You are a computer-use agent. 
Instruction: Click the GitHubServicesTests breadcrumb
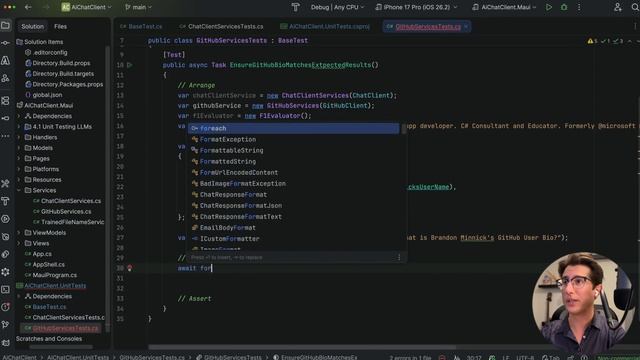[x=229, y=358]
